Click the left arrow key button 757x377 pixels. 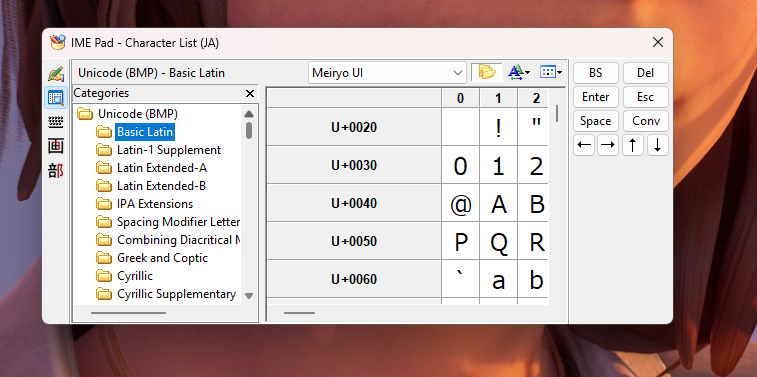pos(584,145)
